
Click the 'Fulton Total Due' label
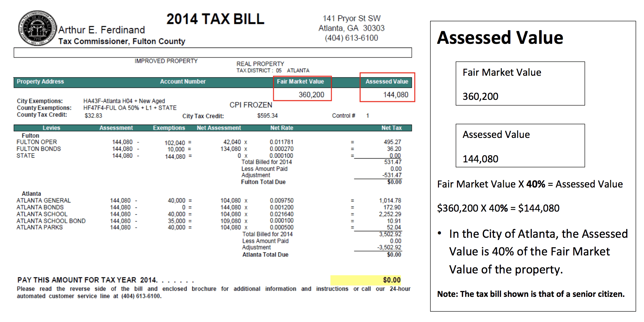click(264, 182)
